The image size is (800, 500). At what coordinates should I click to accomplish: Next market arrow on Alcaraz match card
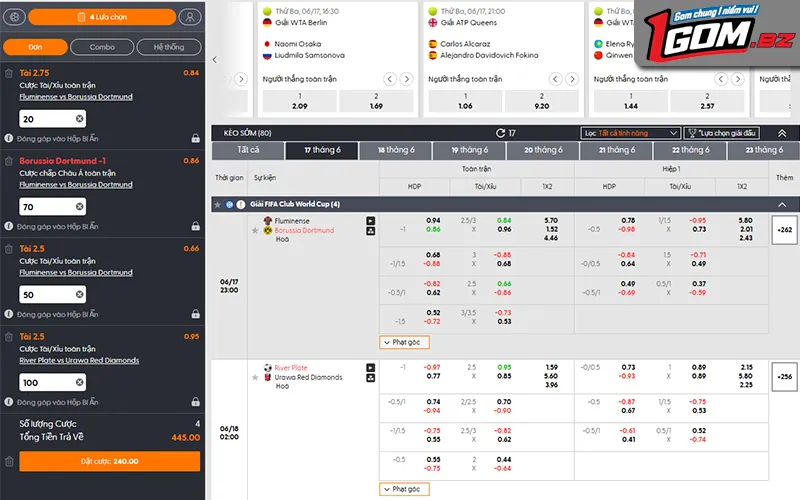(x=572, y=79)
